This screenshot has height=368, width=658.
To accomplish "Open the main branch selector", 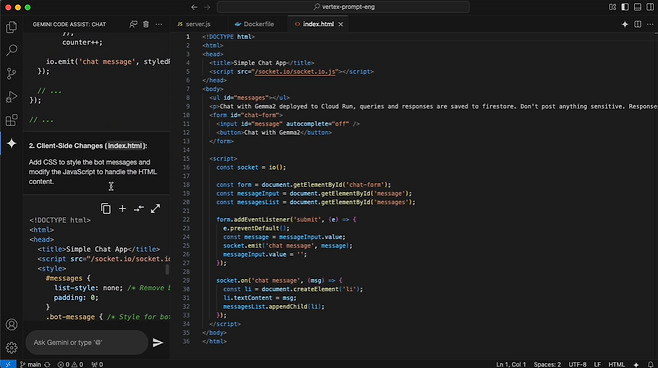I will point(30,364).
